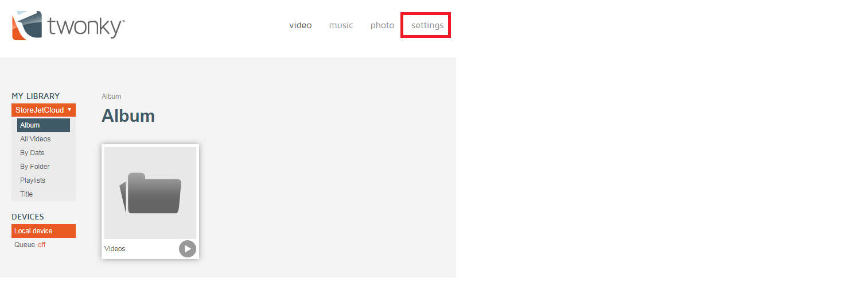Play the Videos folder with the play button
Image resolution: width=868 pixels, height=281 pixels.
[x=188, y=249]
